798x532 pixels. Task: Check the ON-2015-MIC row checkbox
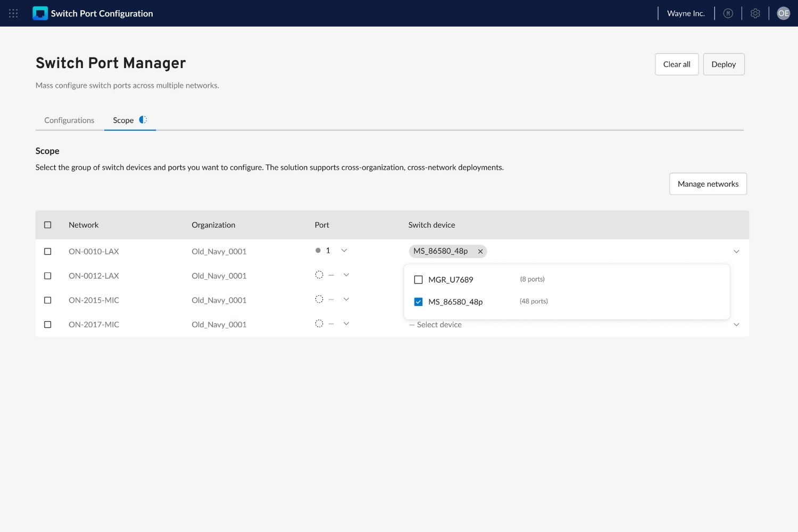click(48, 300)
